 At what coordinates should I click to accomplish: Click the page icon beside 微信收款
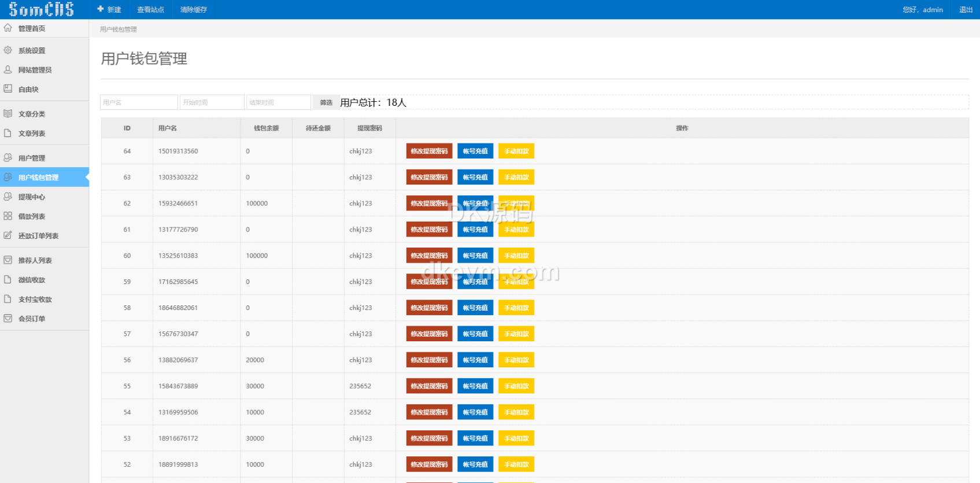[8, 279]
